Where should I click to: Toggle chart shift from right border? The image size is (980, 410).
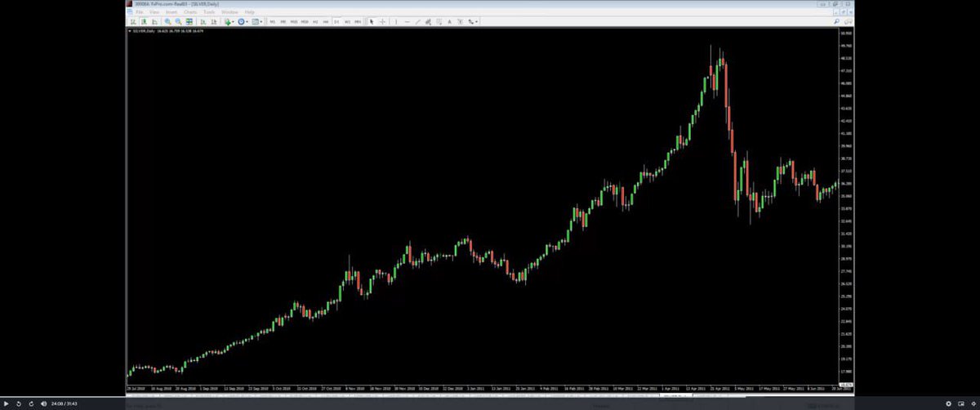point(213,22)
